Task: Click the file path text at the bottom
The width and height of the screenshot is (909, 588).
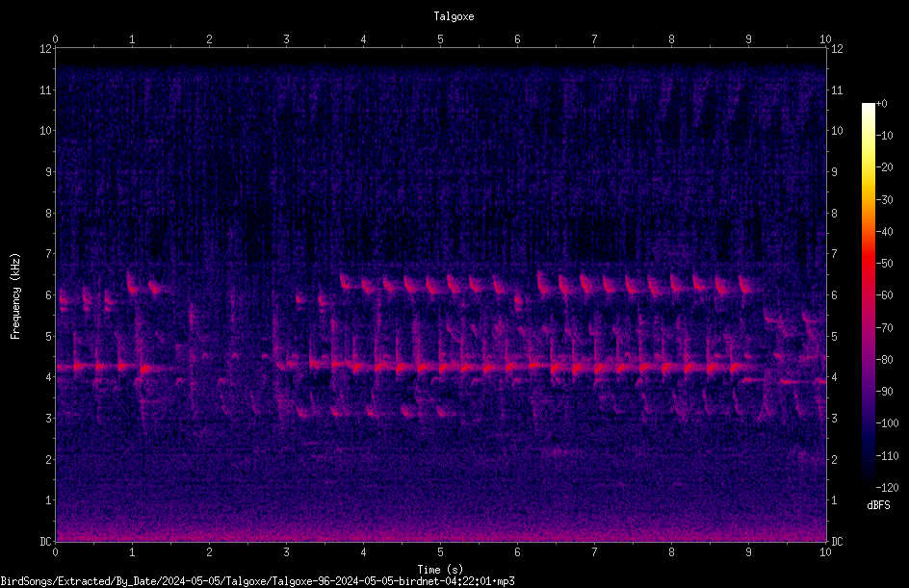Action: [257, 581]
